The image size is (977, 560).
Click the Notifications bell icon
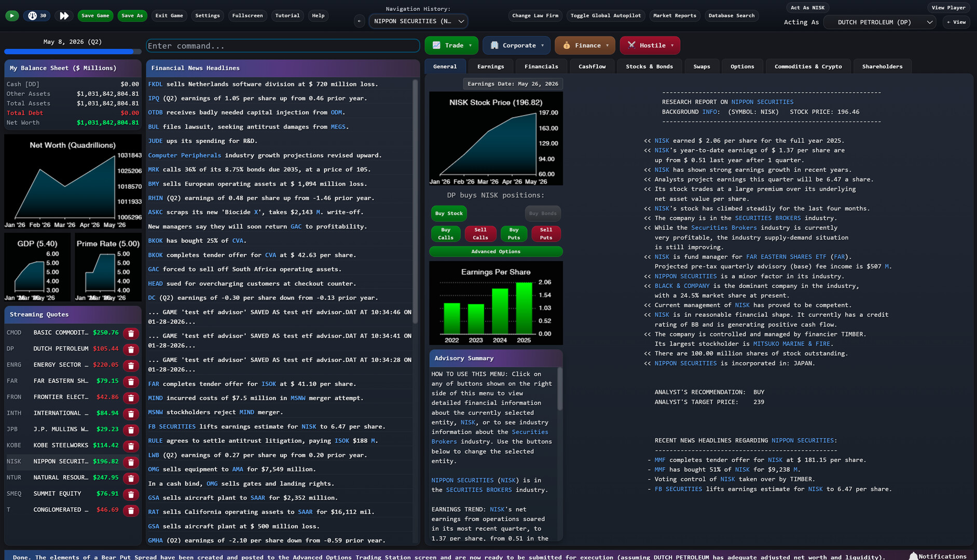click(913, 556)
